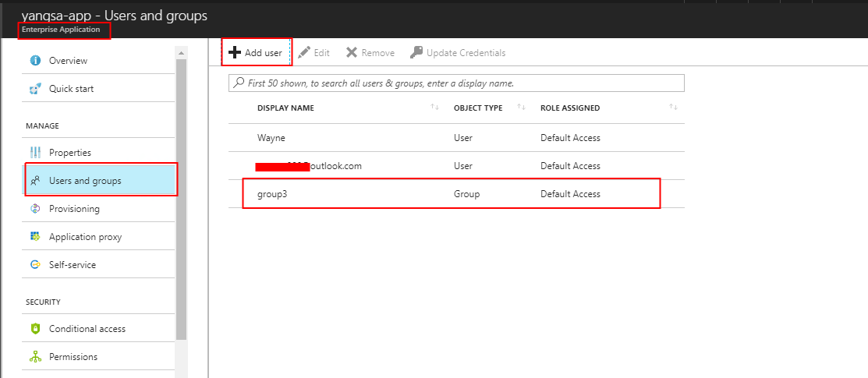
Task: Click Default Access in group3 row
Action: coord(570,194)
